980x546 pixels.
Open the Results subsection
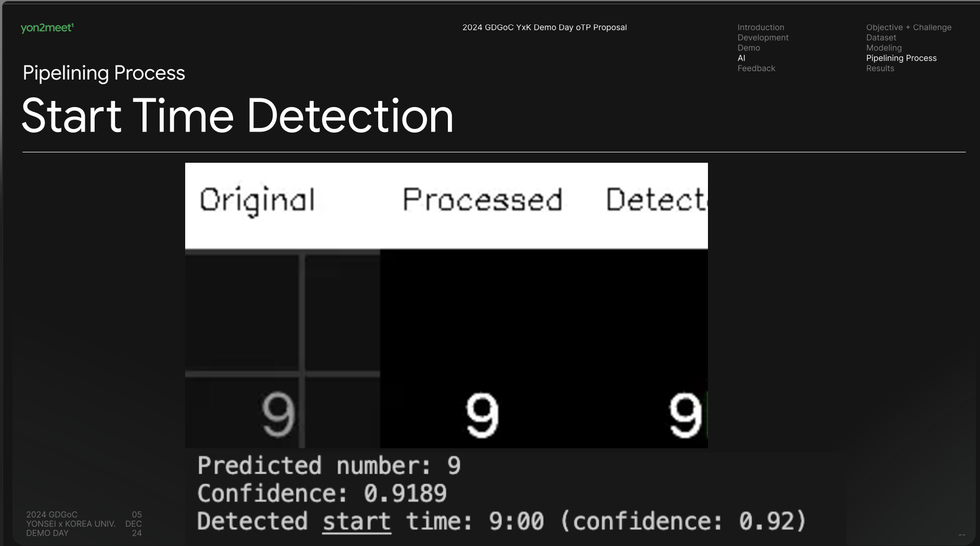[880, 68]
